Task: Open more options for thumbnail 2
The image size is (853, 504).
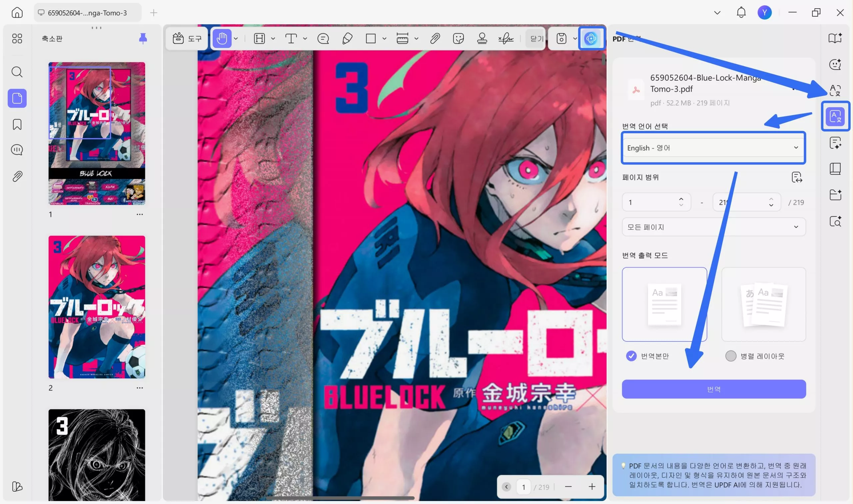Action: click(x=140, y=388)
